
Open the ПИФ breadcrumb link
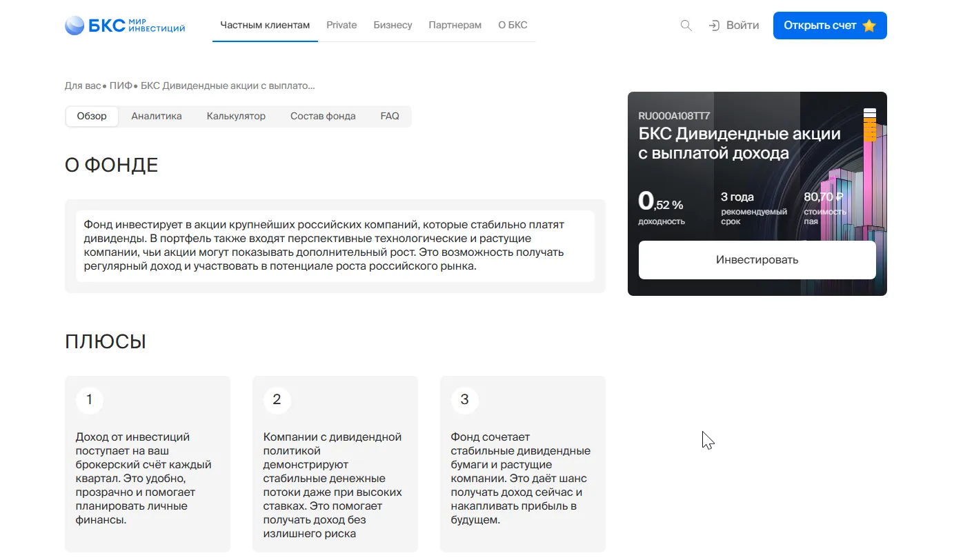click(x=121, y=86)
